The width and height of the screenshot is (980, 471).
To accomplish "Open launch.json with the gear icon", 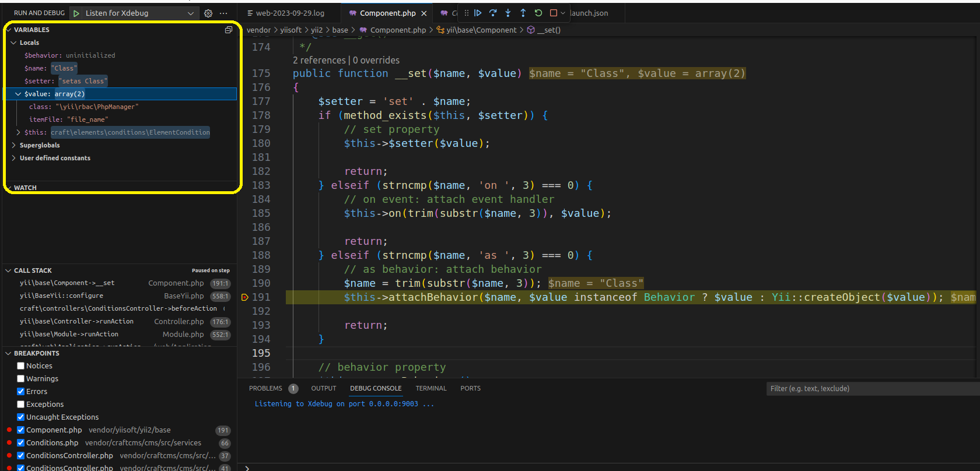I will pyautogui.click(x=208, y=13).
